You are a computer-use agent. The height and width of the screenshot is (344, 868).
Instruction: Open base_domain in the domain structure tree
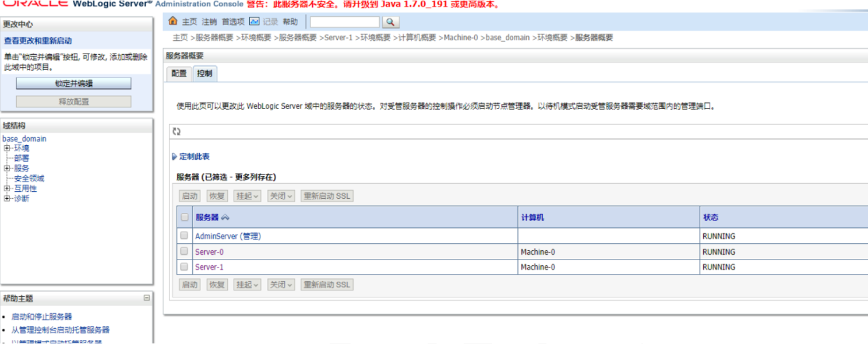pyautogui.click(x=24, y=139)
